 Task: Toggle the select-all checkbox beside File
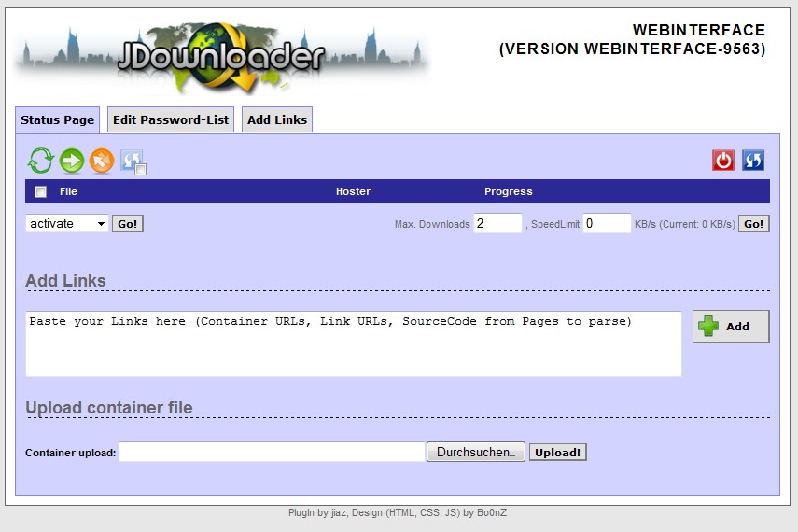[40, 192]
